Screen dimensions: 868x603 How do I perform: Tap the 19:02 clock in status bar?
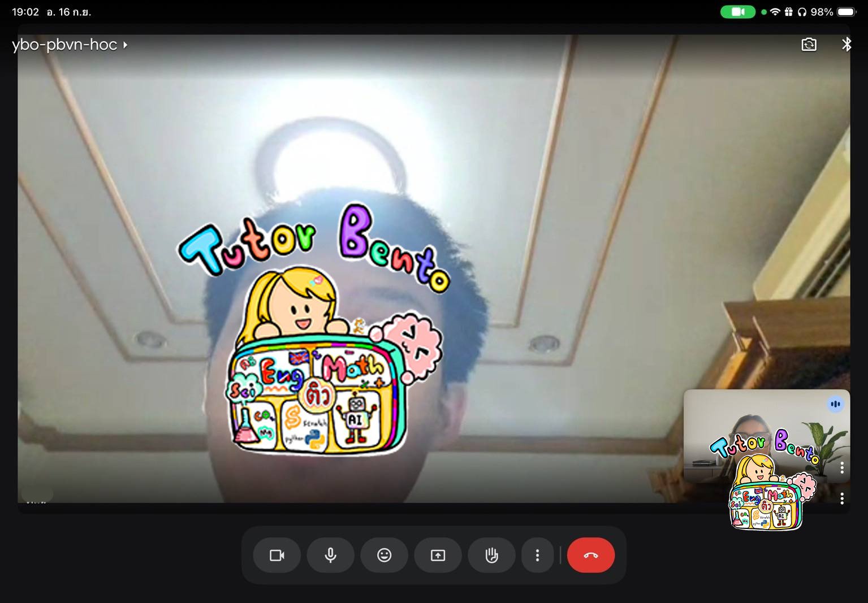pyautogui.click(x=25, y=12)
